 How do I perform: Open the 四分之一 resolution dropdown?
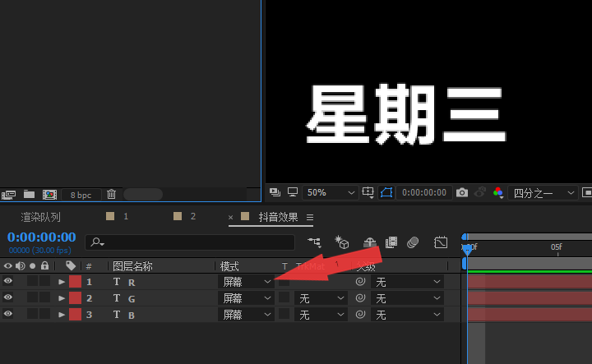[x=543, y=192]
